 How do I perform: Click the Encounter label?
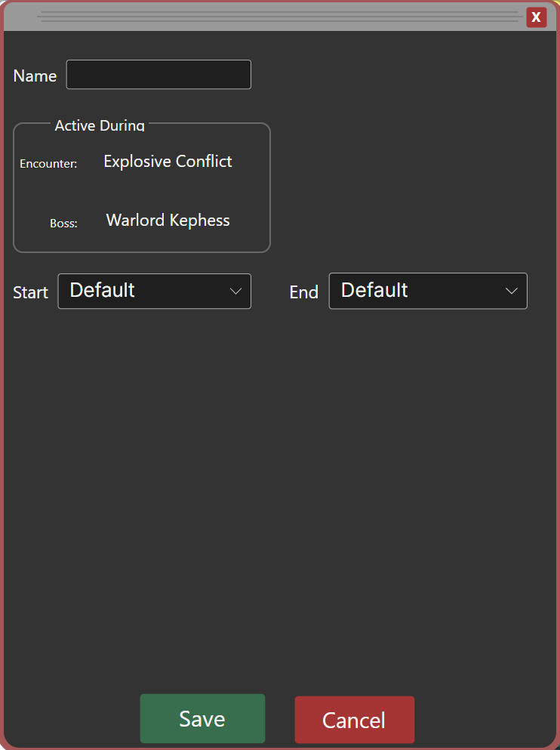click(x=48, y=164)
